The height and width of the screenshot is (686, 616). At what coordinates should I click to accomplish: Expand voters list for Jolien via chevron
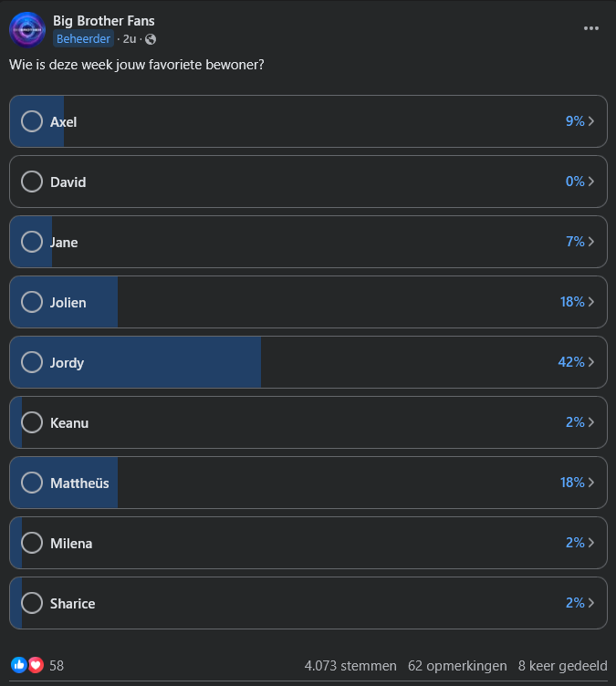592,302
